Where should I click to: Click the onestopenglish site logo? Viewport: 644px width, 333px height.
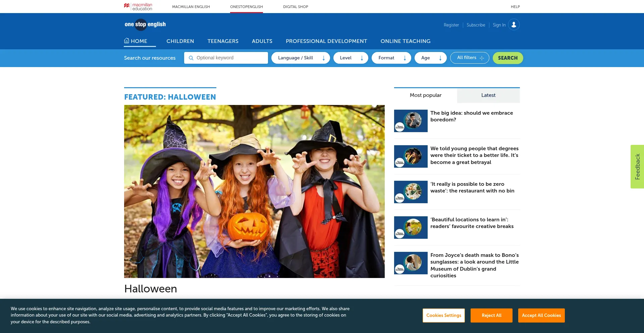pos(145,24)
